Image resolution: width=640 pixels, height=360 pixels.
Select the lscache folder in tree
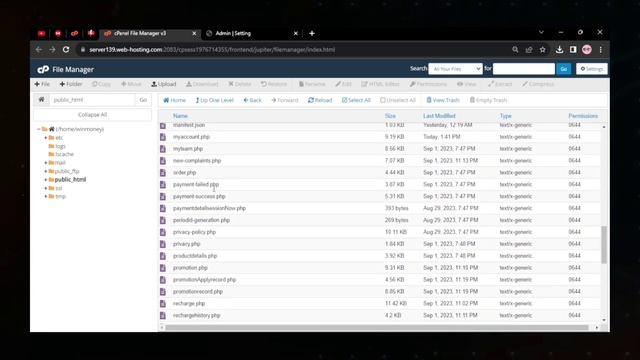(64, 154)
